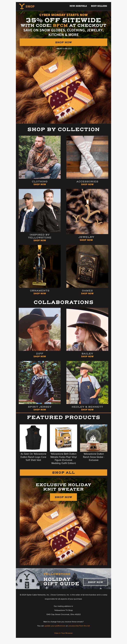Select Shop Now under Hedley & Bennett
This screenshot has height=644, width=127.
87,410
